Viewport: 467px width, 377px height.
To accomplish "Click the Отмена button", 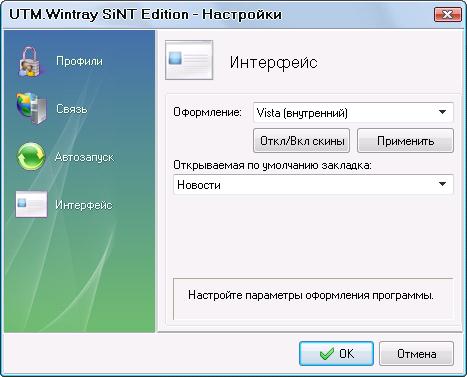I will pyautogui.click(x=416, y=354).
